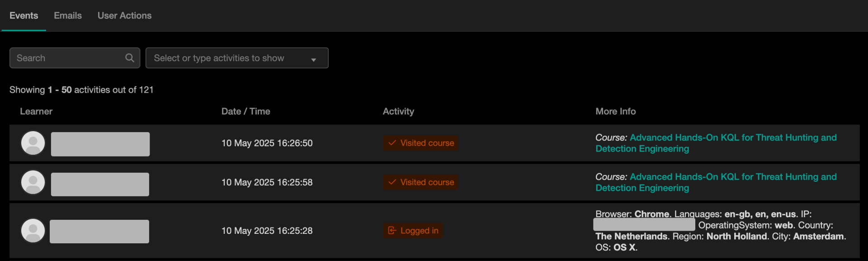The image size is (868, 261).
Task: Focus the Search input field
Action: tap(75, 58)
